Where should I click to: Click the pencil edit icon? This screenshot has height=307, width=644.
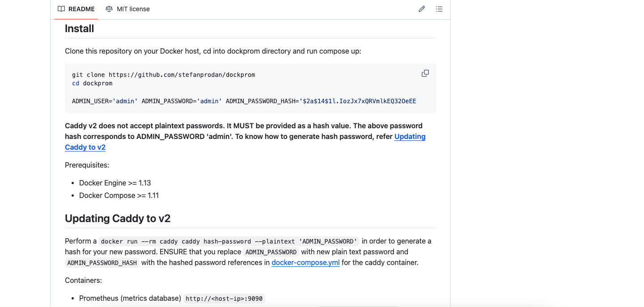(422, 9)
